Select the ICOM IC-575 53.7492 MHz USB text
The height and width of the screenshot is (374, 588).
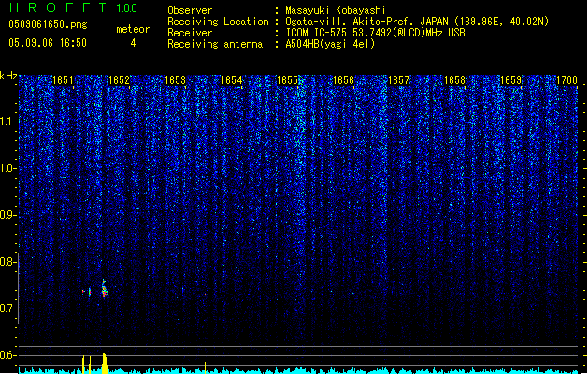click(376, 33)
